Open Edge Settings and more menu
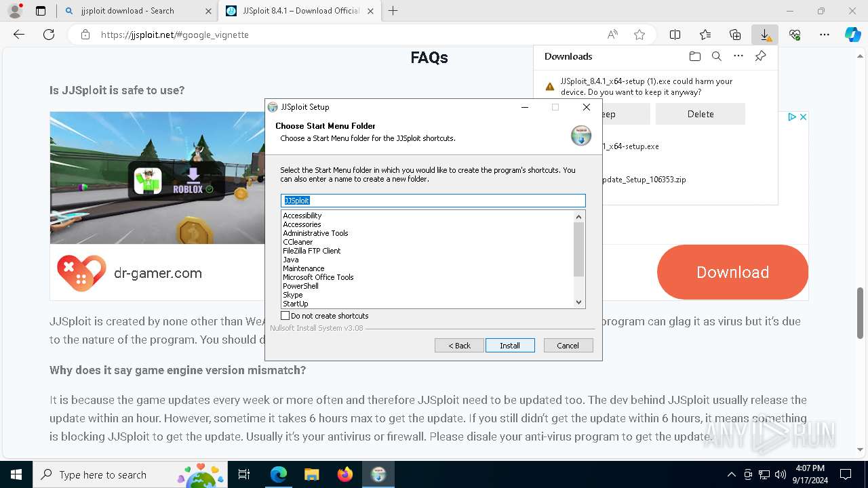 click(x=825, y=35)
